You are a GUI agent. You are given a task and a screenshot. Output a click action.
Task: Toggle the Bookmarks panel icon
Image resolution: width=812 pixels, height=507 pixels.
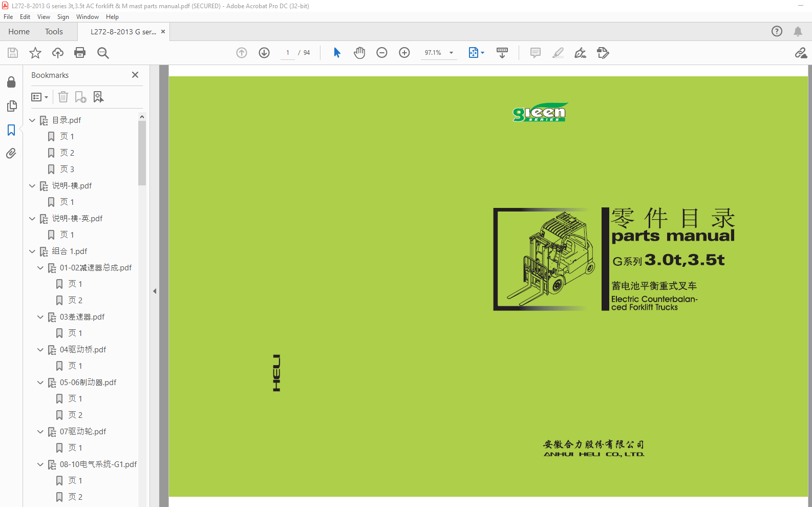[x=11, y=130]
